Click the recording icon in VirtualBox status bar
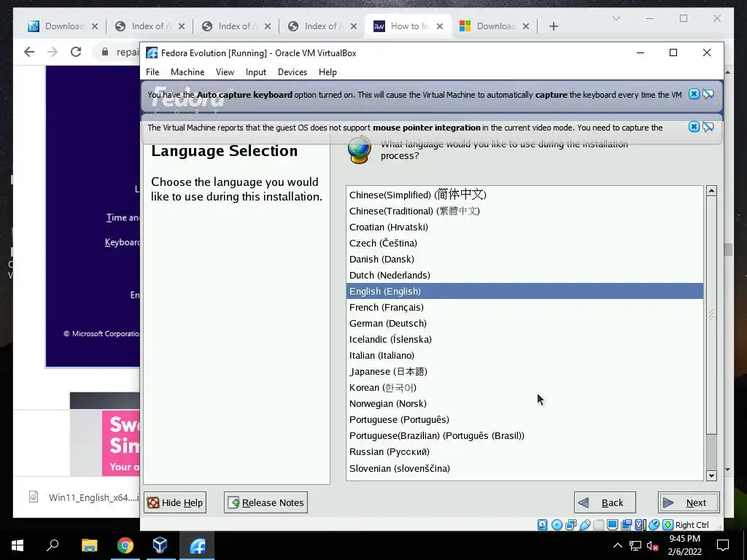747x560 pixels. coord(627,525)
